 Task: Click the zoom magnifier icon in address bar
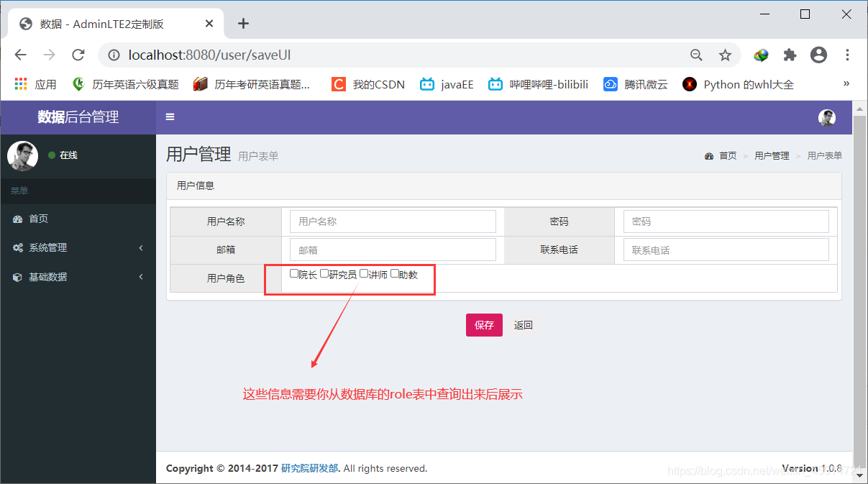pos(696,55)
